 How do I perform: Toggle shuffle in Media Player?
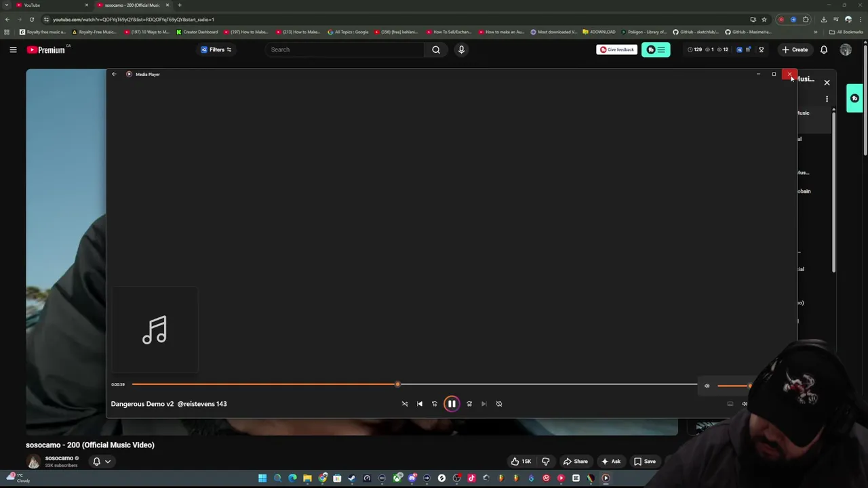pyautogui.click(x=405, y=404)
